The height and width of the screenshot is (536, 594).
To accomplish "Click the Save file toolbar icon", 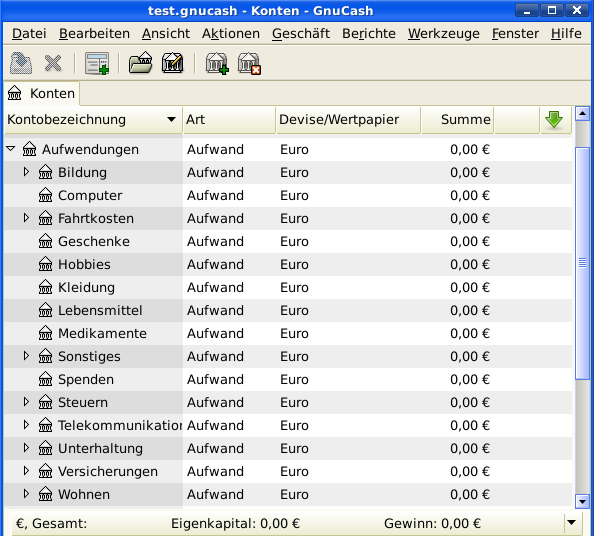I will (21, 63).
